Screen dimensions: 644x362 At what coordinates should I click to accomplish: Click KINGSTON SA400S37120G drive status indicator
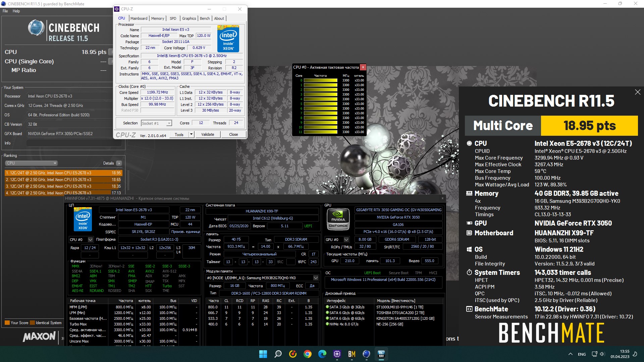(327, 318)
